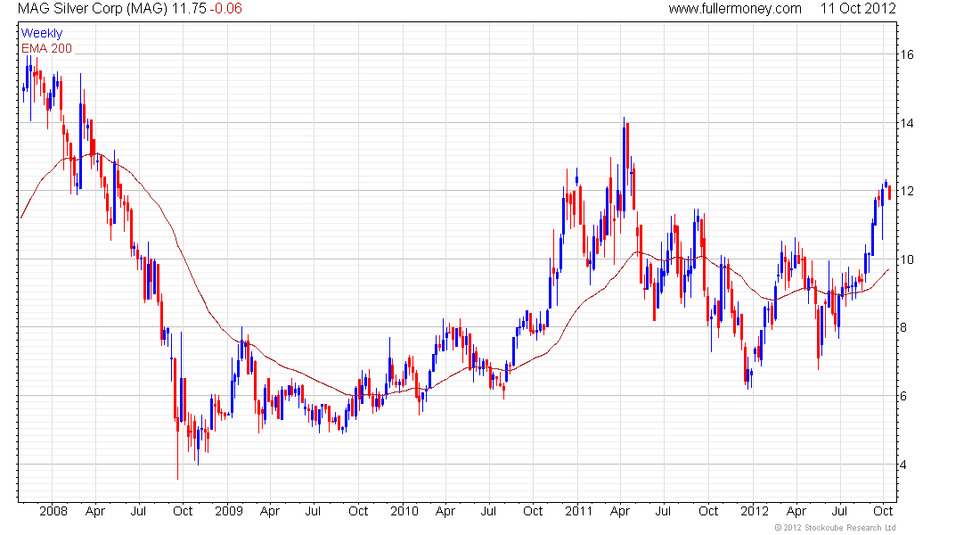This screenshot has width=980, height=535.
Task: Click the chart date 11 Oct 2012
Action: click(858, 9)
